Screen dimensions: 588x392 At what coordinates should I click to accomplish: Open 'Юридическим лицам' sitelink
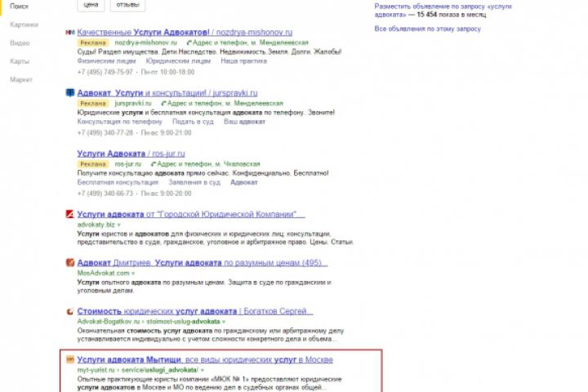coord(178,60)
